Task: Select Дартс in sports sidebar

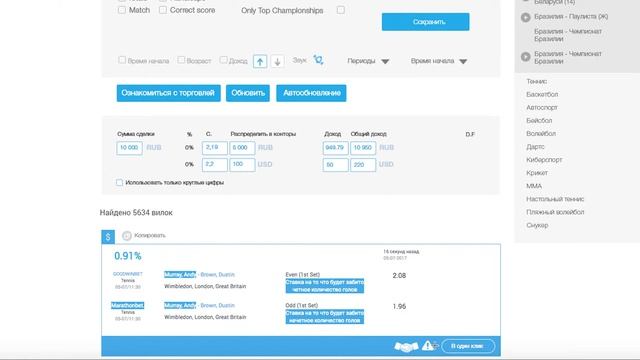Action: pyautogui.click(x=536, y=147)
